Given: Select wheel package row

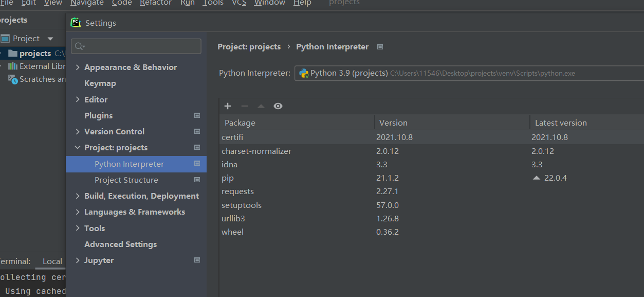Looking at the screenshot, I should (432, 232).
